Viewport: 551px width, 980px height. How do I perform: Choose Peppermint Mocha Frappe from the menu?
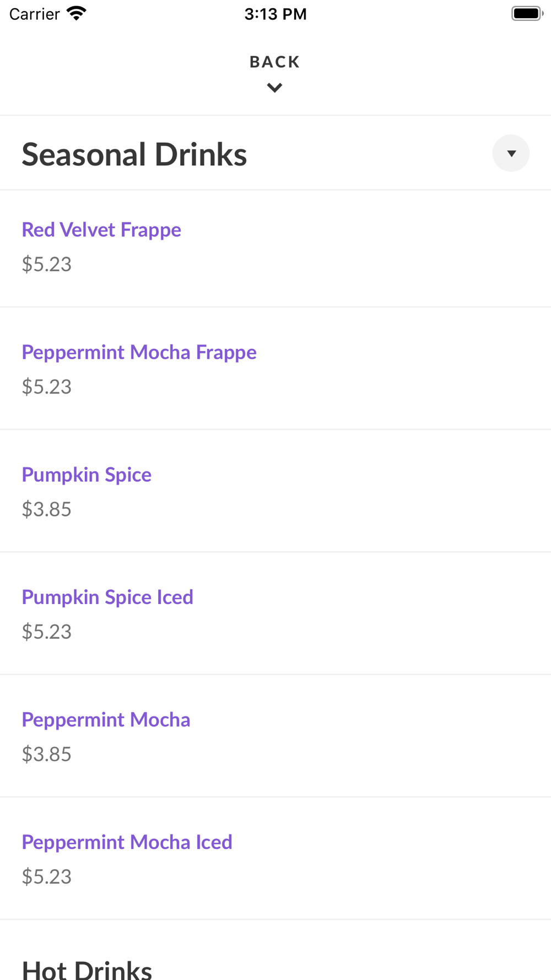(x=139, y=352)
